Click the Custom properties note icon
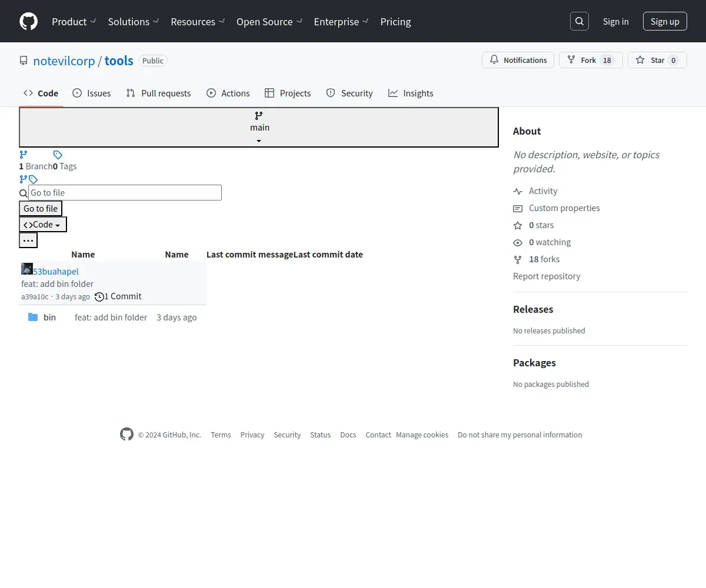Viewport: 706px width, 588px height. click(518, 208)
